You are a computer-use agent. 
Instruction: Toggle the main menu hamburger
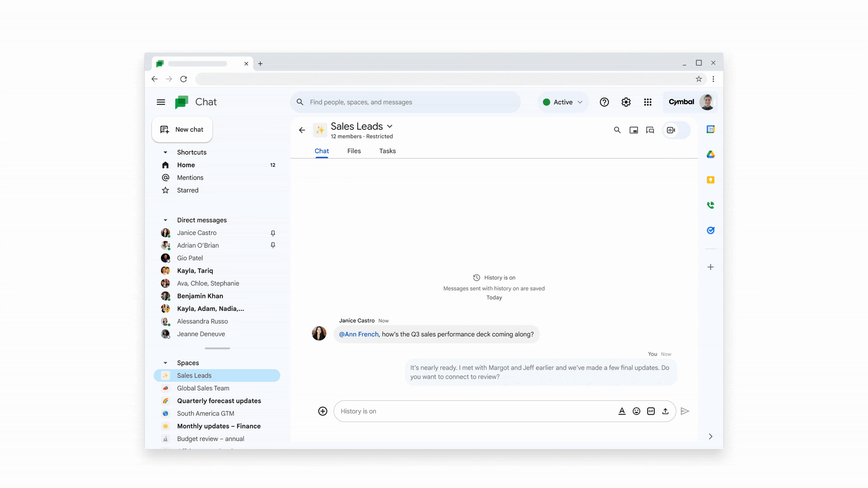click(161, 102)
